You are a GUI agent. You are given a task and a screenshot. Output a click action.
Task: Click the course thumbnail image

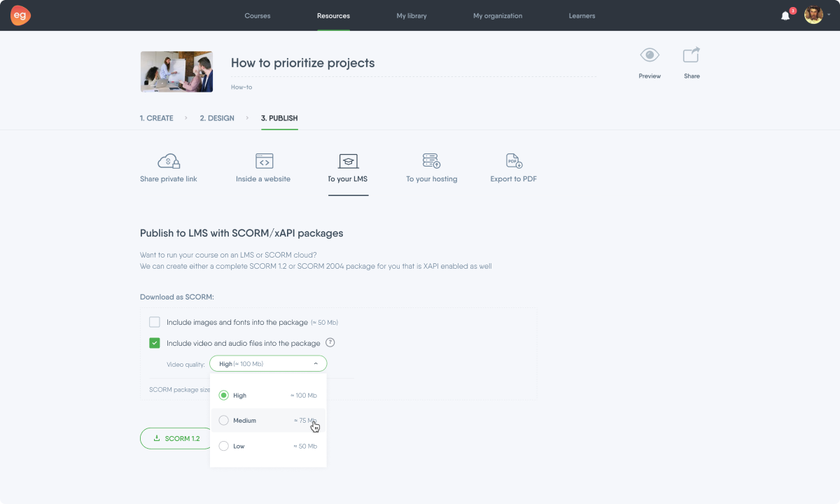pos(176,71)
